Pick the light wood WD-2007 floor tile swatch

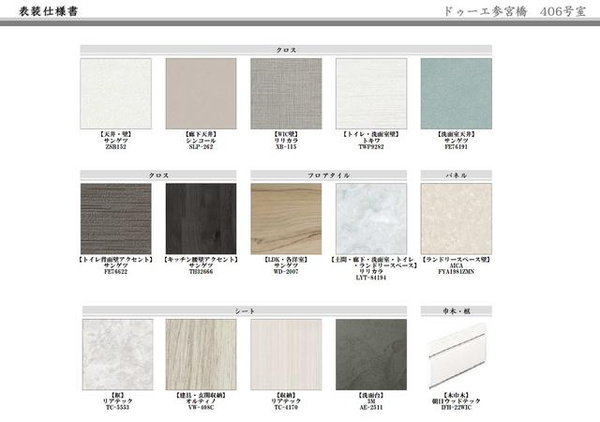[x=286, y=218]
